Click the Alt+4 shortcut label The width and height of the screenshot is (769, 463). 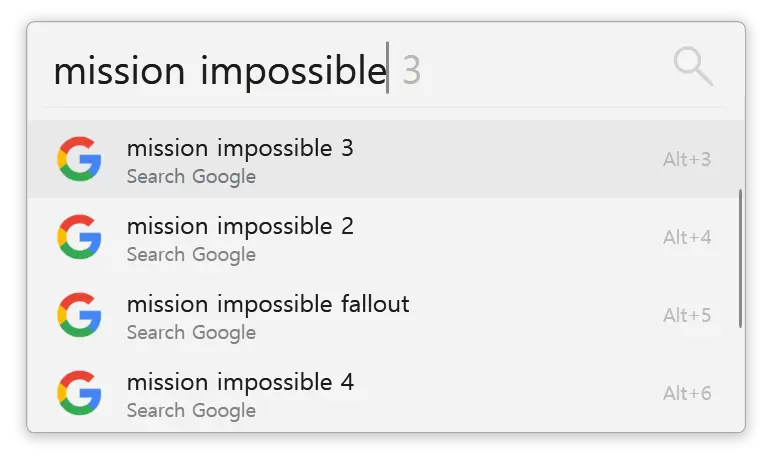687,237
